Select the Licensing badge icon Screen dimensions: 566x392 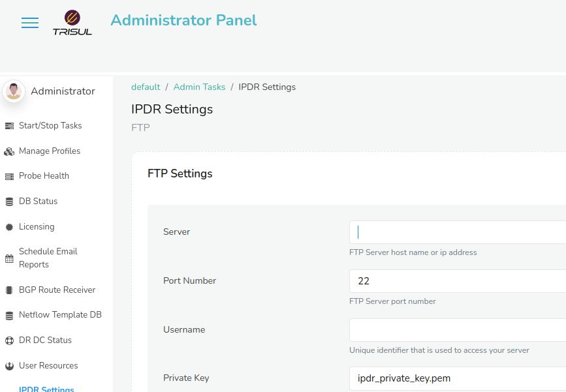pyautogui.click(x=9, y=227)
